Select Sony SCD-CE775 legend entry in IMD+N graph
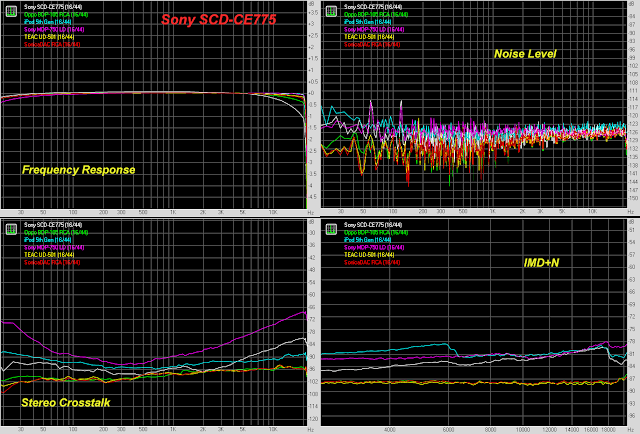This screenshot has height=434, width=640. click(x=373, y=225)
